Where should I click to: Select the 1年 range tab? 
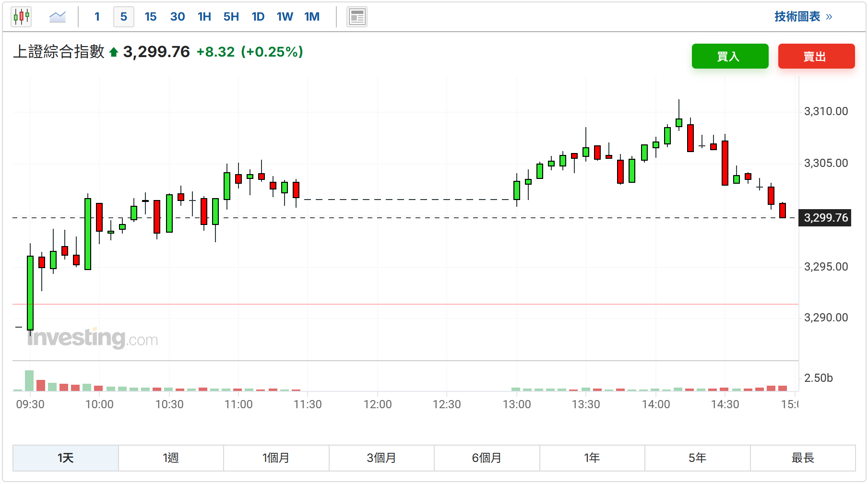(592, 458)
